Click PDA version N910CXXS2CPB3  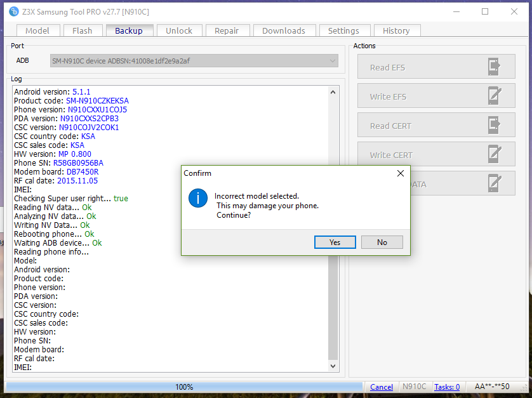(90, 119)
